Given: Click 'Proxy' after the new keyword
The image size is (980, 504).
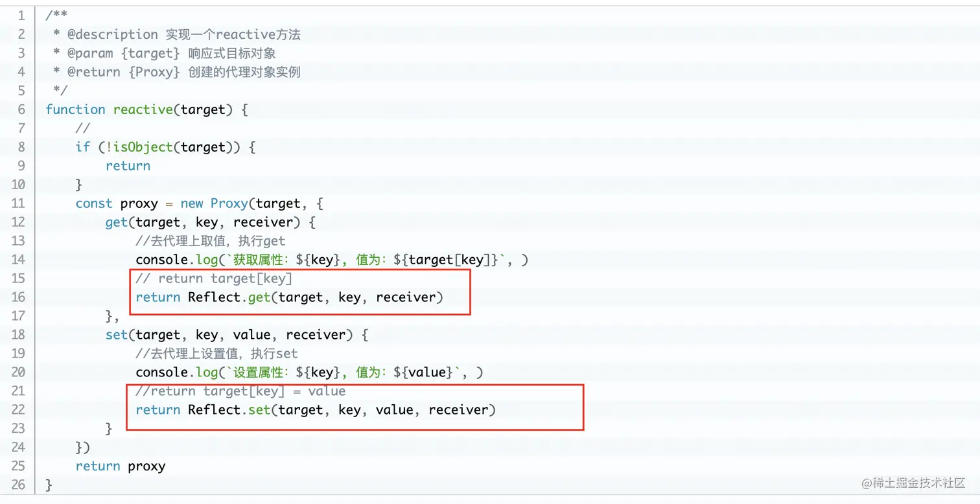Looking at the screenshot, I should point(229,203).
